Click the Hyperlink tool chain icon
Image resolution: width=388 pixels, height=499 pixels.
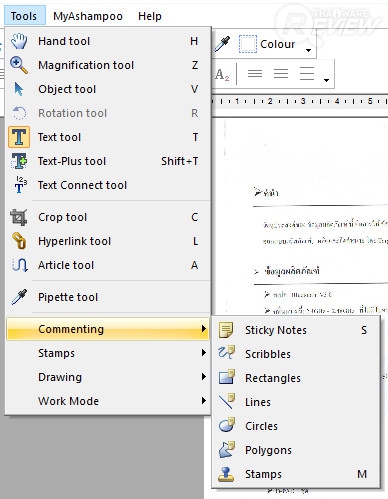[x=19, y=241]
